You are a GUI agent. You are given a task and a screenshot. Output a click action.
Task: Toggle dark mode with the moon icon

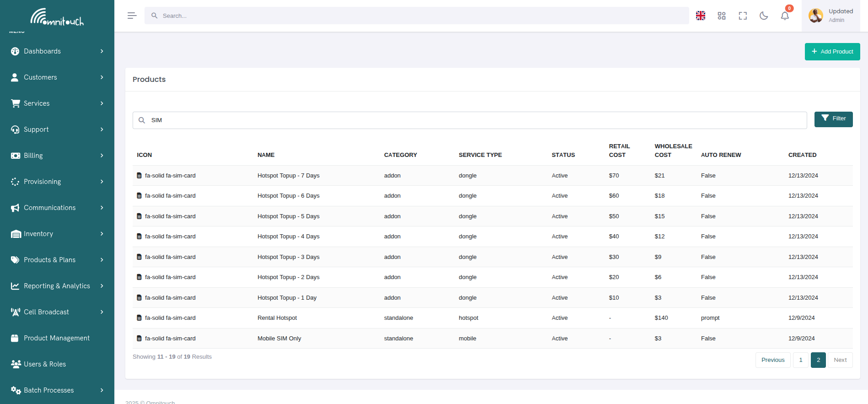click(763, 16)
